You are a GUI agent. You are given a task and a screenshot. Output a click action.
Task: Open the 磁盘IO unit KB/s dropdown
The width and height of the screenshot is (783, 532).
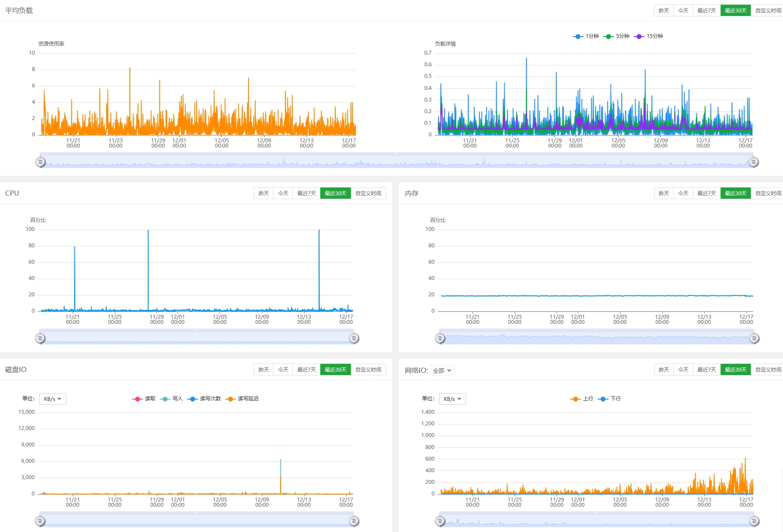coord(52,399)
